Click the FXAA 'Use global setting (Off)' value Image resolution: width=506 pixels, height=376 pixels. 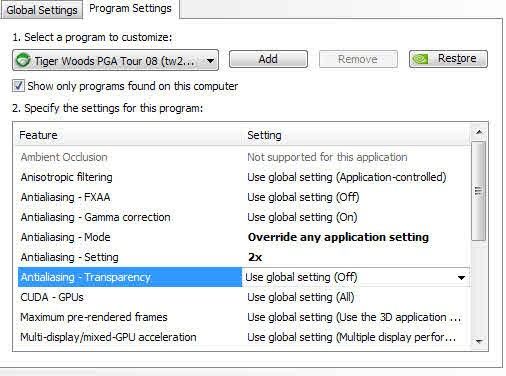[303, 197]
